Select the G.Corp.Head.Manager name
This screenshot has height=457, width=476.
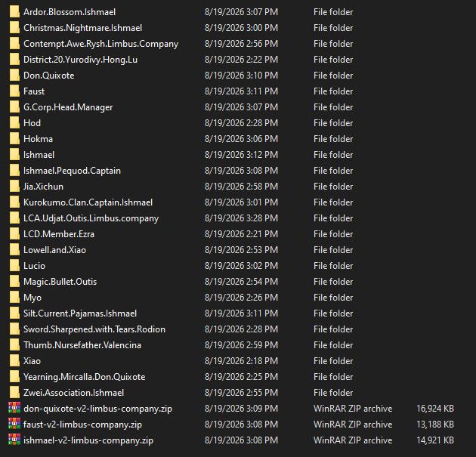coord(68,107)
